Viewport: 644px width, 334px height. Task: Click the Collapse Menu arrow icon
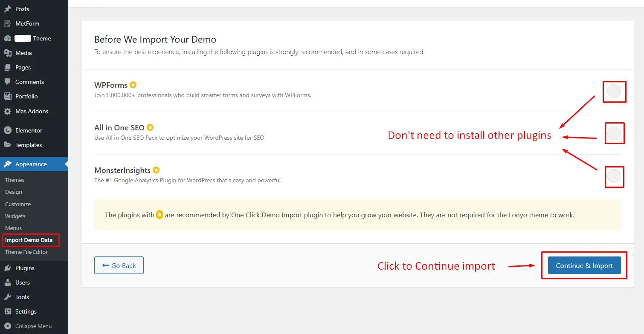click(8, 326)
